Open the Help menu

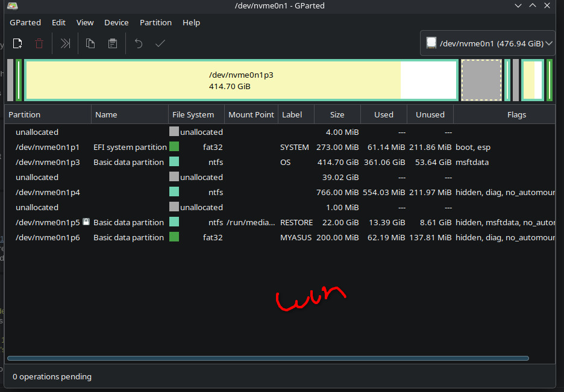coord(191,23)
